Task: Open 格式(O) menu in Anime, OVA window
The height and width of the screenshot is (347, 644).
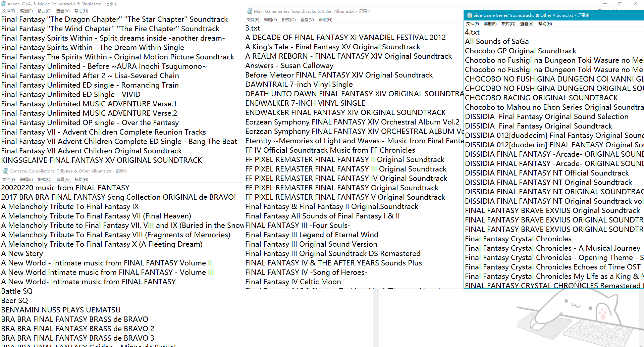Action: click(45, 11)
